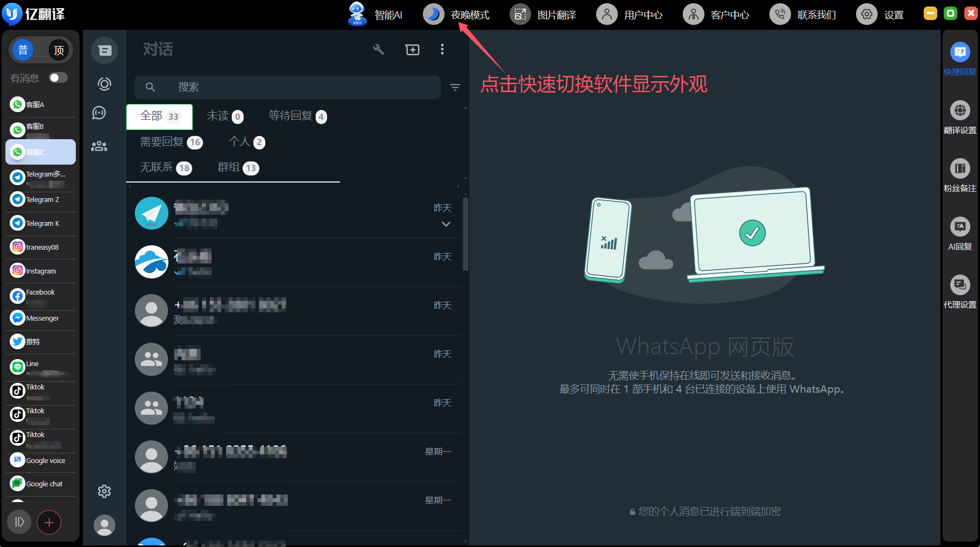
Task: Click the red add account button
Action: pyautogui.click(x=49, y=522)
